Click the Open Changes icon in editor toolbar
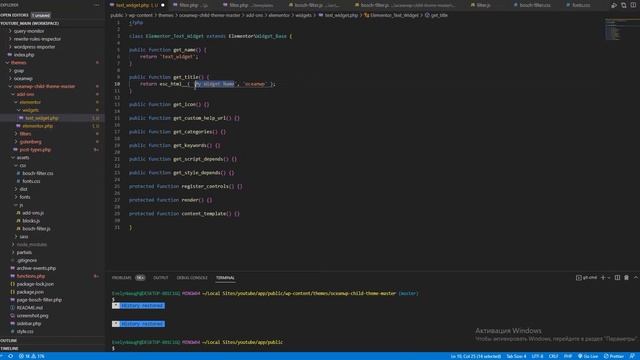This screenshot has height=360, width=640. (623, 5)
